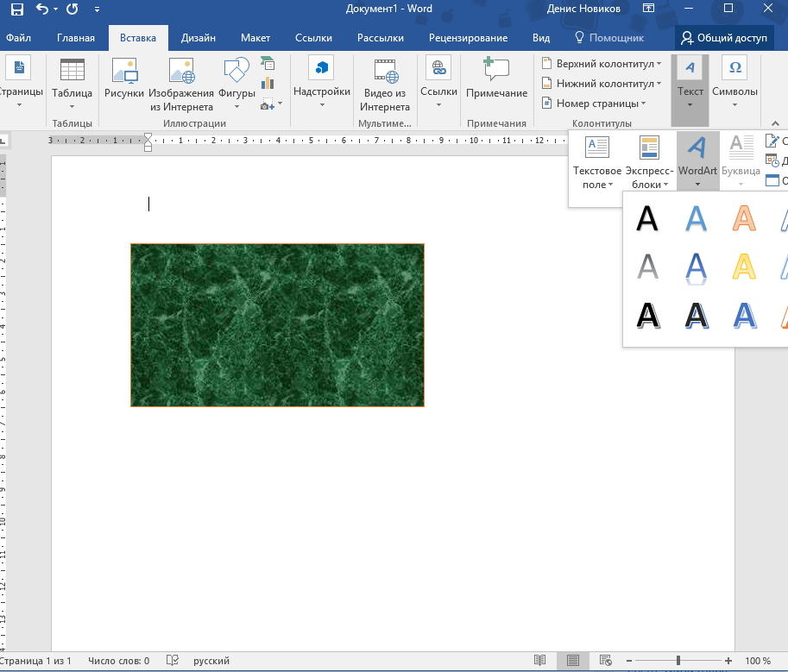The width and height of the screenshot is (788, 672).
Task: Switch to Read Mode view in status bar
Action: (540, 661)
